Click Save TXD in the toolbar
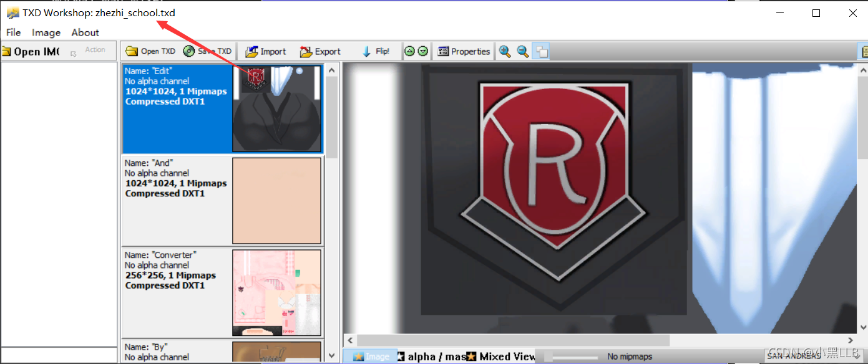The width and height of the screenshot is (868, 364). click(208, 51)
